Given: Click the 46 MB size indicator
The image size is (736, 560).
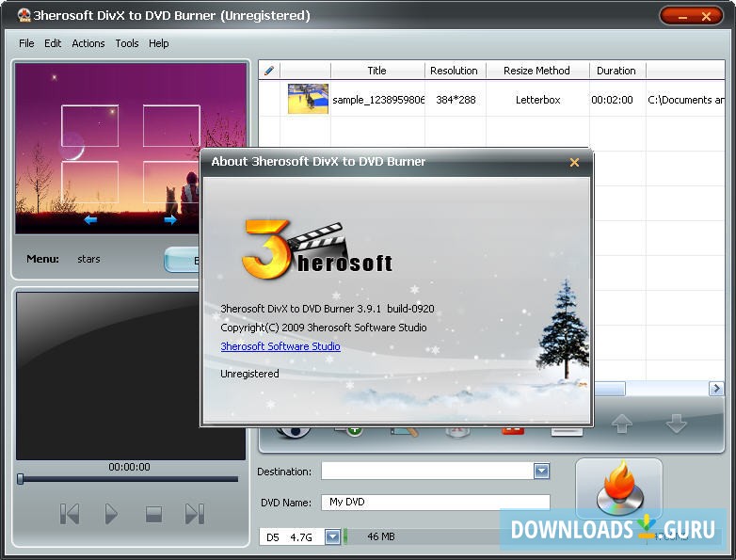Looking at the screenshot, I should click(x=380, y=536).
